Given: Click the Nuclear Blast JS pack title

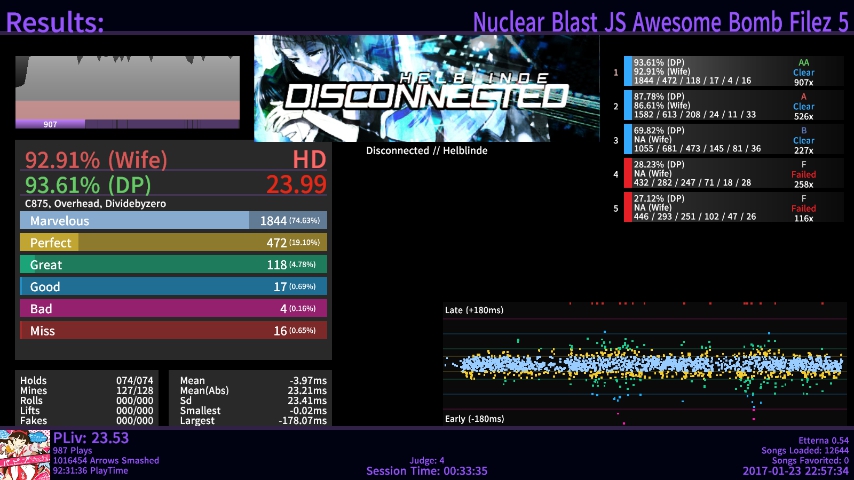Looking at the screenshot, I should [x=660, y=22].
